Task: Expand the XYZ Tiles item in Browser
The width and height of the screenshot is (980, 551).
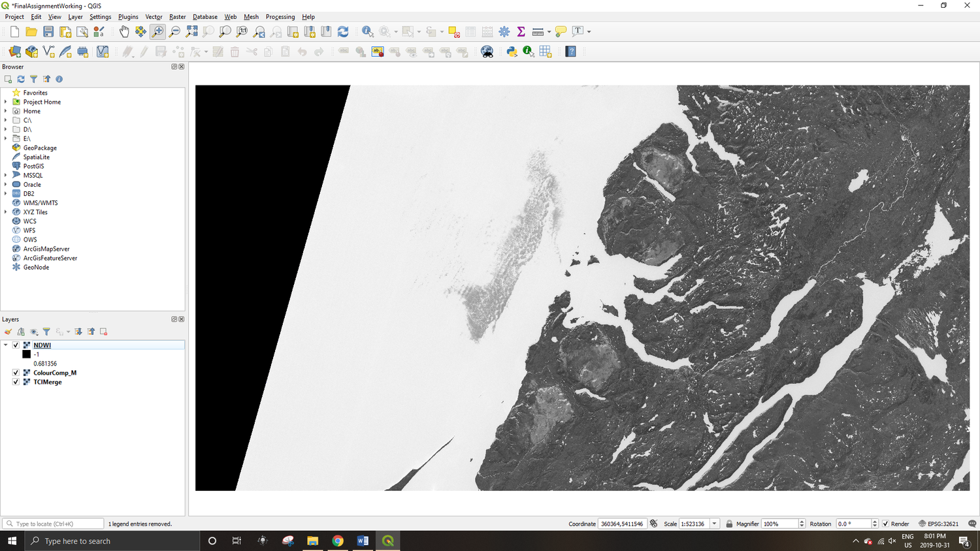Action: coord(5,212)
